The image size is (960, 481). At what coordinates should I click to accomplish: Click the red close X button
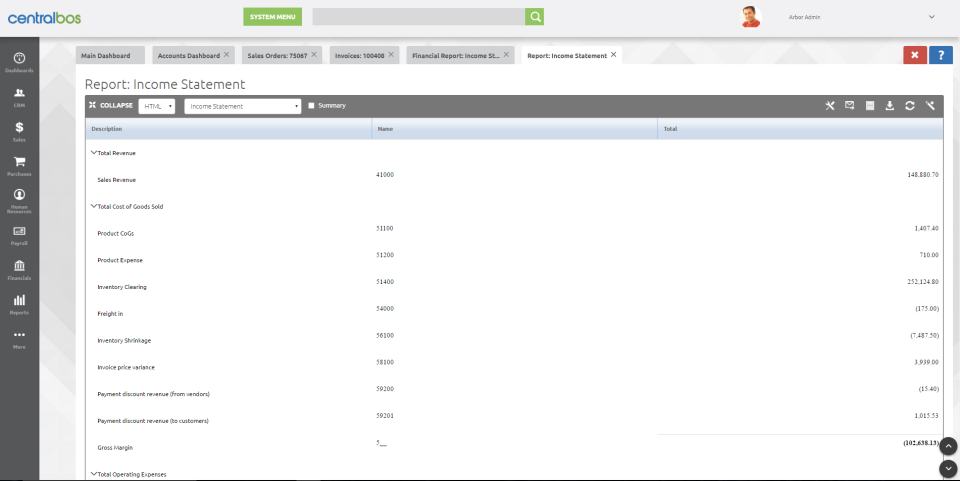(x=915, y=55)
